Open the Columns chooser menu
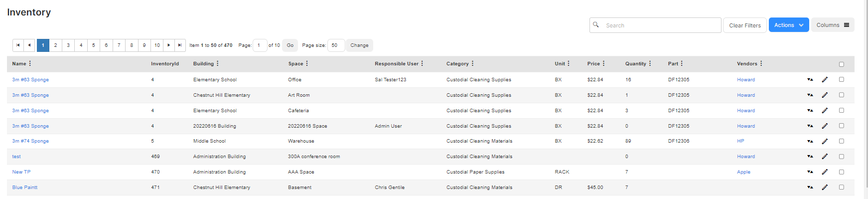The image size is (868, 199). click(x=833, y=25)
